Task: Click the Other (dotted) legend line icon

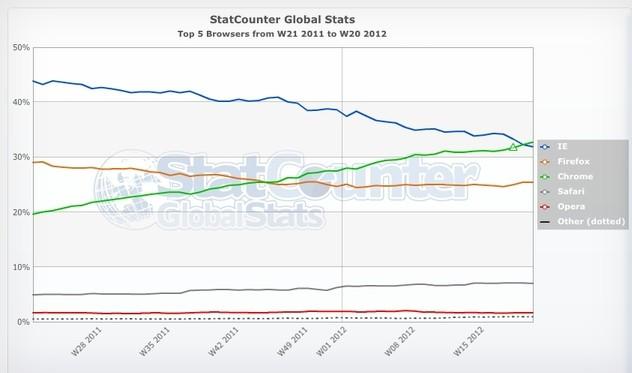Action: tap(545, 221)
